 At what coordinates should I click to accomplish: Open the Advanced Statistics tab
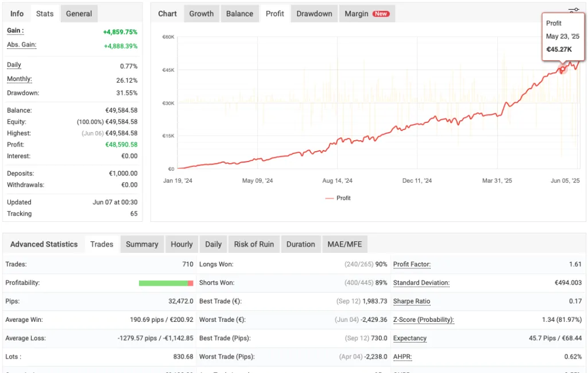[x=44, y=244]
